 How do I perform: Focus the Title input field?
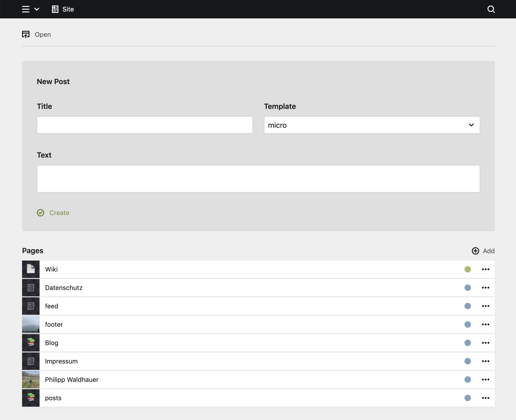[x=145, y=125]
